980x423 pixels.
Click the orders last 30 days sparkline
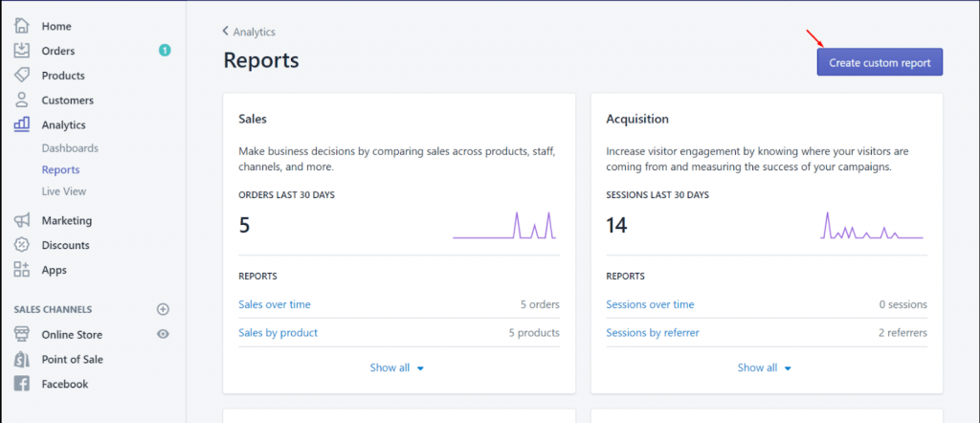(503, 226)
